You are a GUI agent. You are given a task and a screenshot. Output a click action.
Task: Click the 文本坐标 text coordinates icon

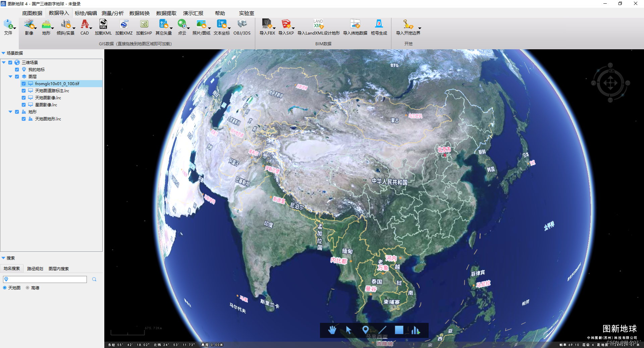click(x=221, y=24)
